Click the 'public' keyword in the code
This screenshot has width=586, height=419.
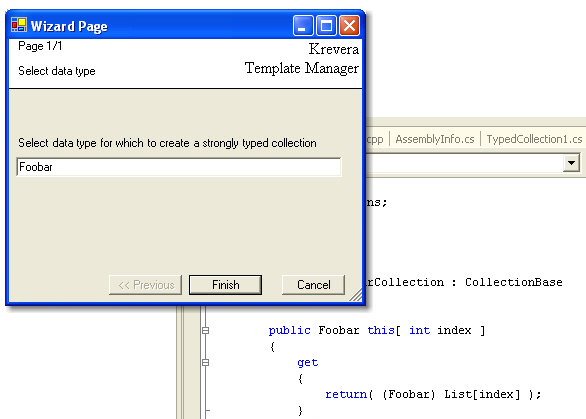pyautogui.click(x=289, y=330)
